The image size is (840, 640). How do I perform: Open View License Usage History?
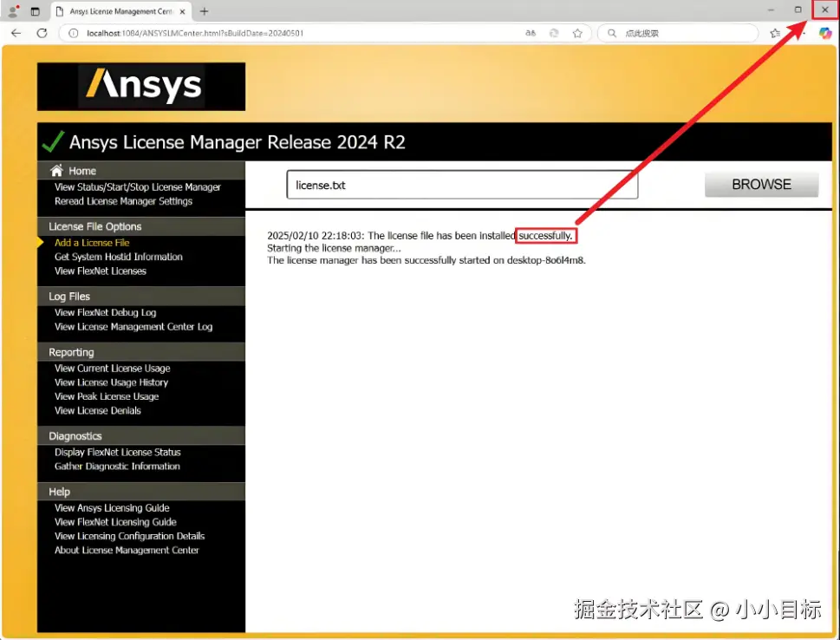click(x=112, y=382)
